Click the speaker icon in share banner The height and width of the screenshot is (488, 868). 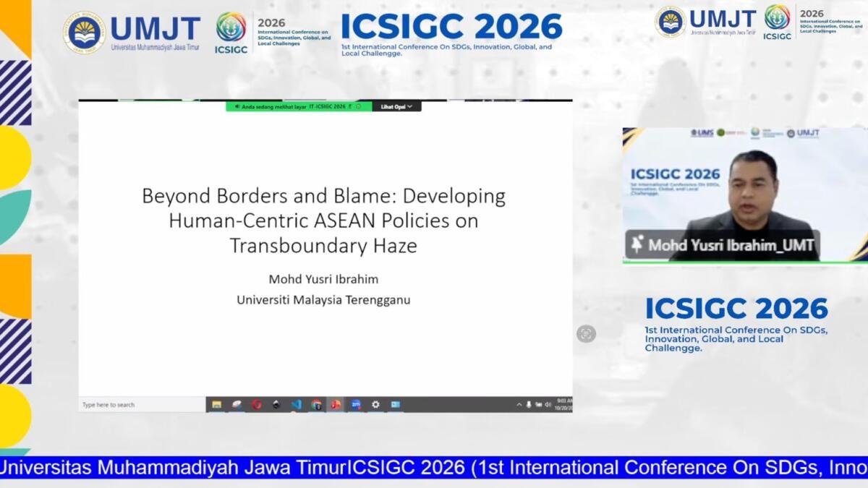point(237,106)
